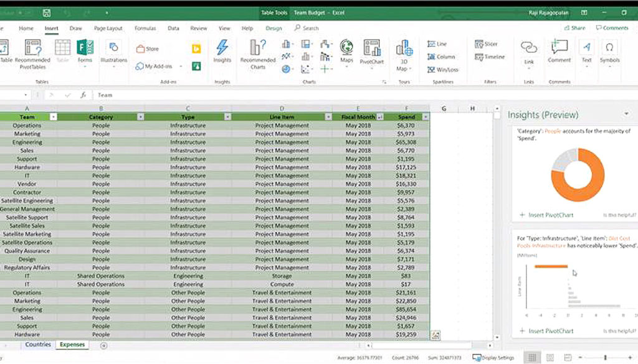Open the Type column filter dropdown
The width and height of the screenshot is (638, 364).
[x=227, y=117]
